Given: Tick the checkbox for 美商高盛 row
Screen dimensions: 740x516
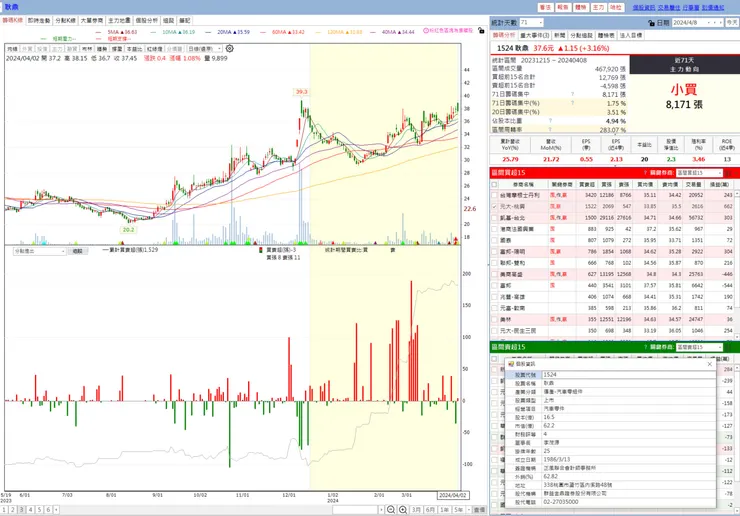Looking at the screenshot, I should pyautogui.click(x=494, y=274).
